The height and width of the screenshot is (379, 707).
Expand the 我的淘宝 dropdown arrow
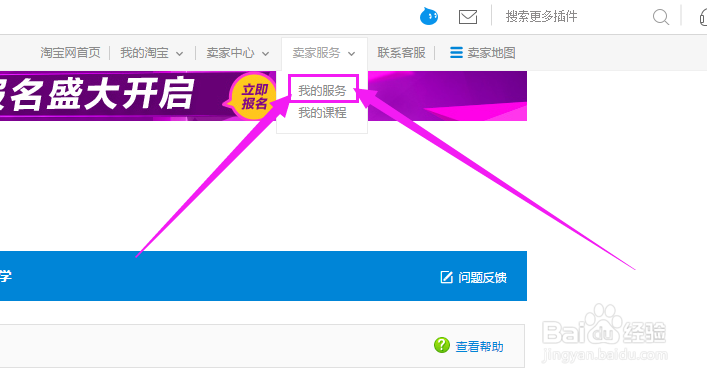pos(179,54)
